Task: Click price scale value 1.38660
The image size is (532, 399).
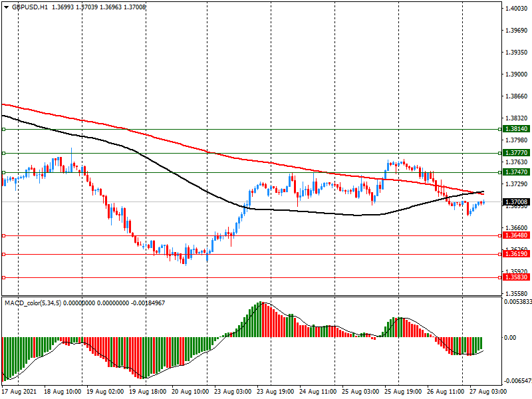Action: 517,96
